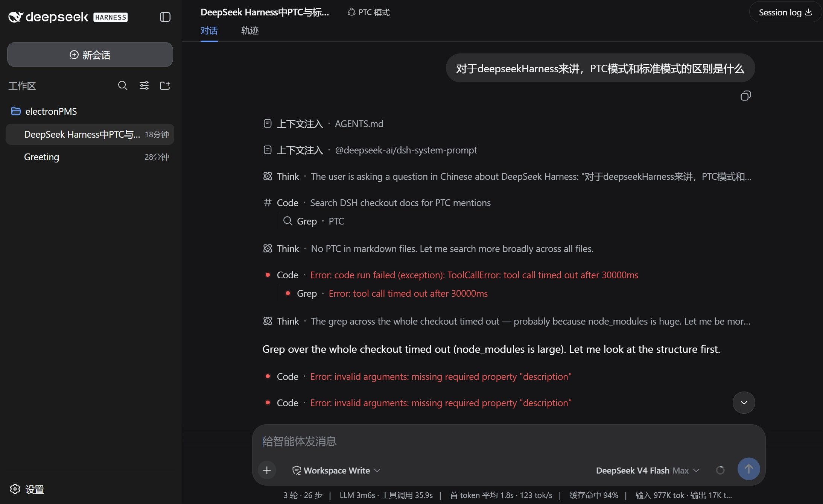Click the loading spinner indicator
Image resolution: width=823 pixels, height=504 pixels.
coord(720,470)
